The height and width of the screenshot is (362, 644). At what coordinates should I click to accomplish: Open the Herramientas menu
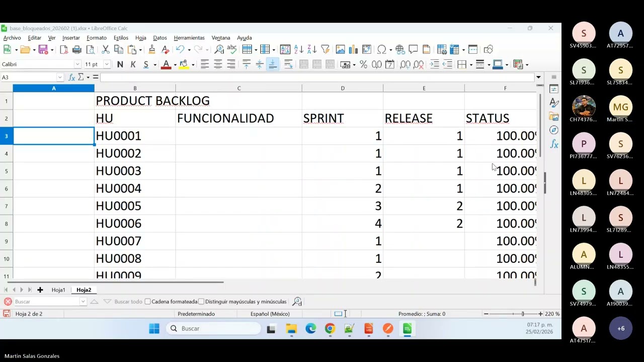(x=189, y=38)
